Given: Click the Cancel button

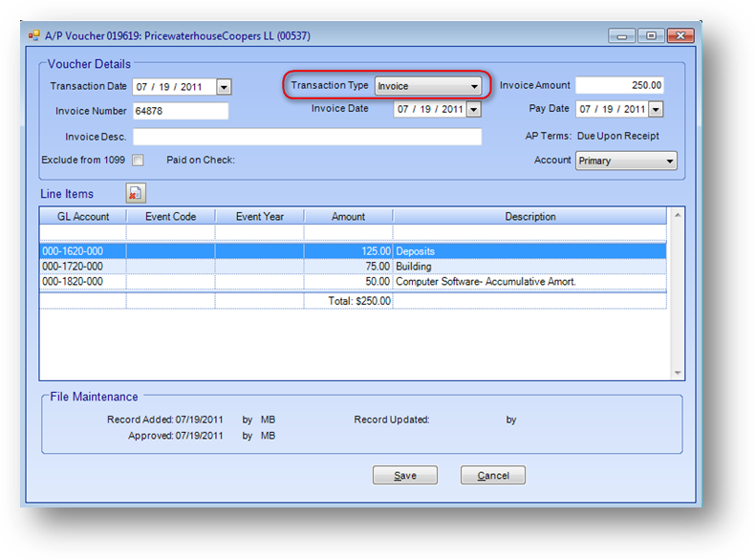Looking at the screenshot, I should [x=493, y=475].
